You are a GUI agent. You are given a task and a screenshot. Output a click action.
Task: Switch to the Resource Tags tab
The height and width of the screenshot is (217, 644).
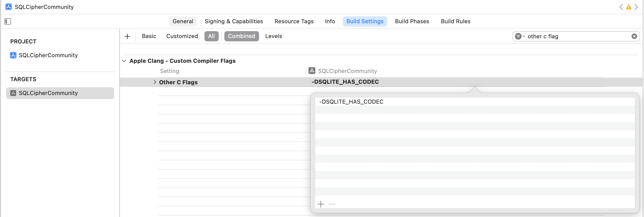[294, 21]
